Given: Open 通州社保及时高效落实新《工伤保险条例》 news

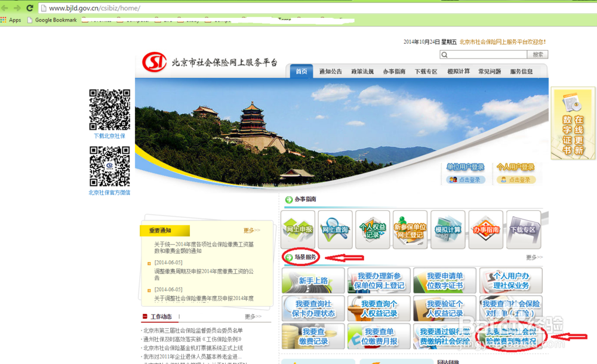Looking at the screenshot, I should point(192,340).
